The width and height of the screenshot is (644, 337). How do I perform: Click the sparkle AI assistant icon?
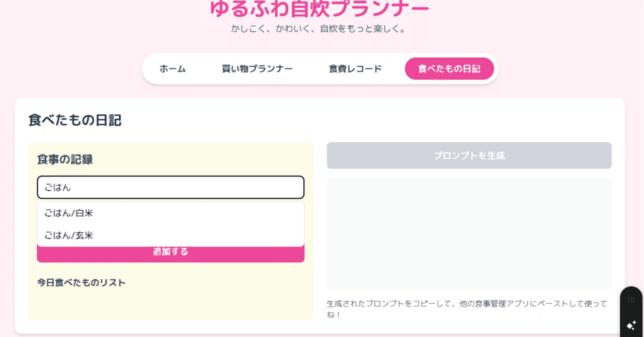[631, 325]
